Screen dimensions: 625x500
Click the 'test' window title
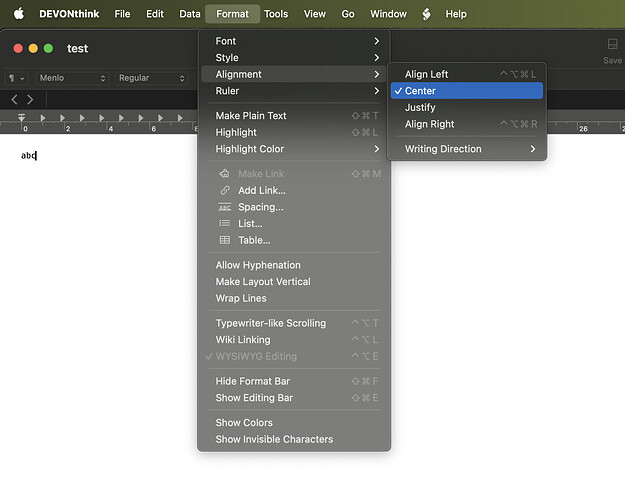click(x=77, y=49)
